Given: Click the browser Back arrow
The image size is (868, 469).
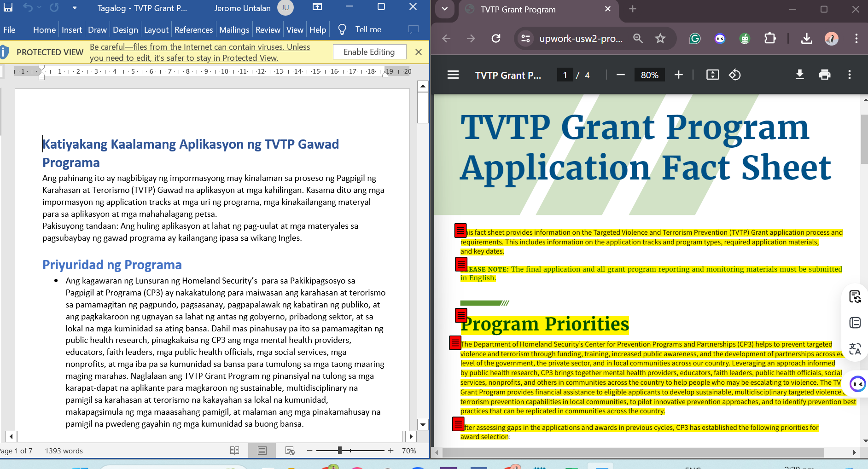Looking at the screenshot, I should pyautogui.click(x=446, y=39).
